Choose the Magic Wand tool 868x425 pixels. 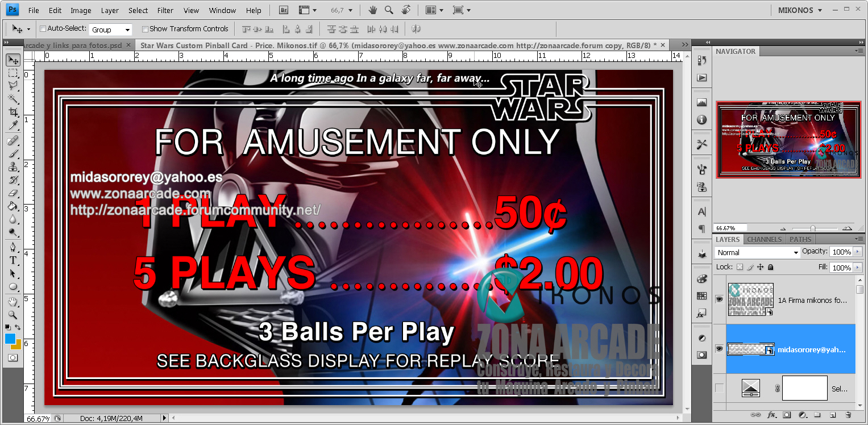coord(13,99)
